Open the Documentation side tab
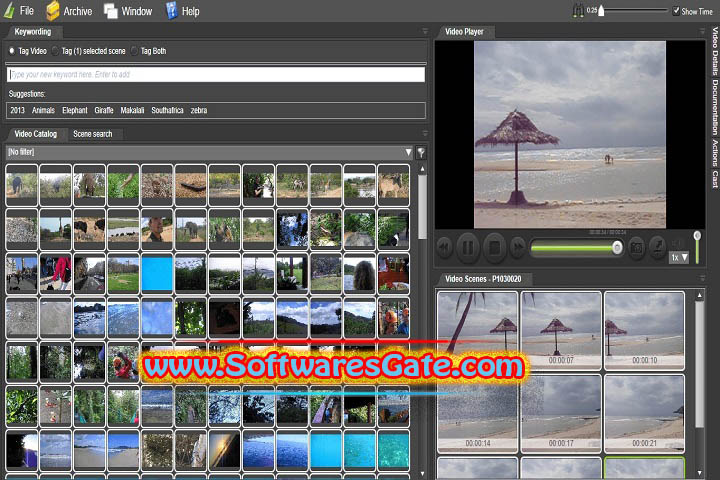Viewport: 720px width, 480px height. pos(715,107)
